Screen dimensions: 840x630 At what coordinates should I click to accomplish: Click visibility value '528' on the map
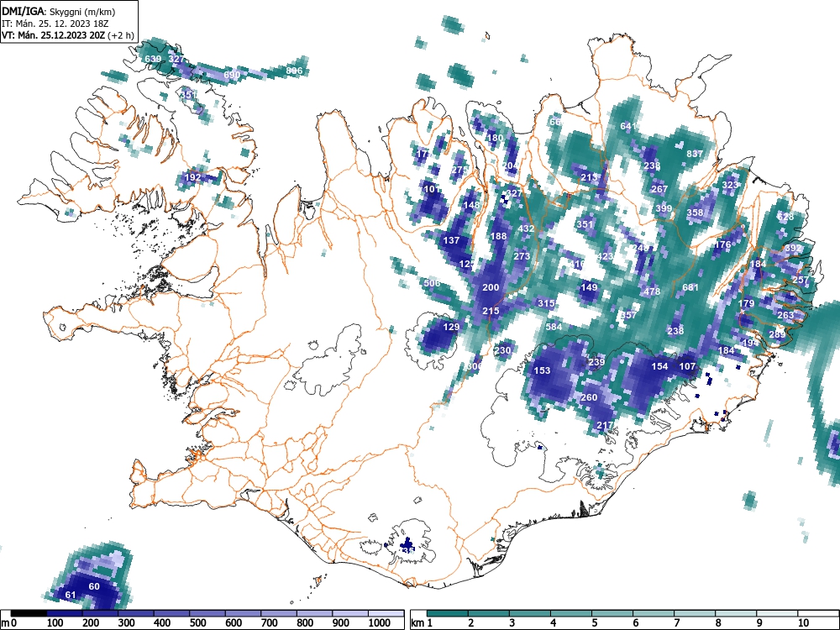[786, 217]
